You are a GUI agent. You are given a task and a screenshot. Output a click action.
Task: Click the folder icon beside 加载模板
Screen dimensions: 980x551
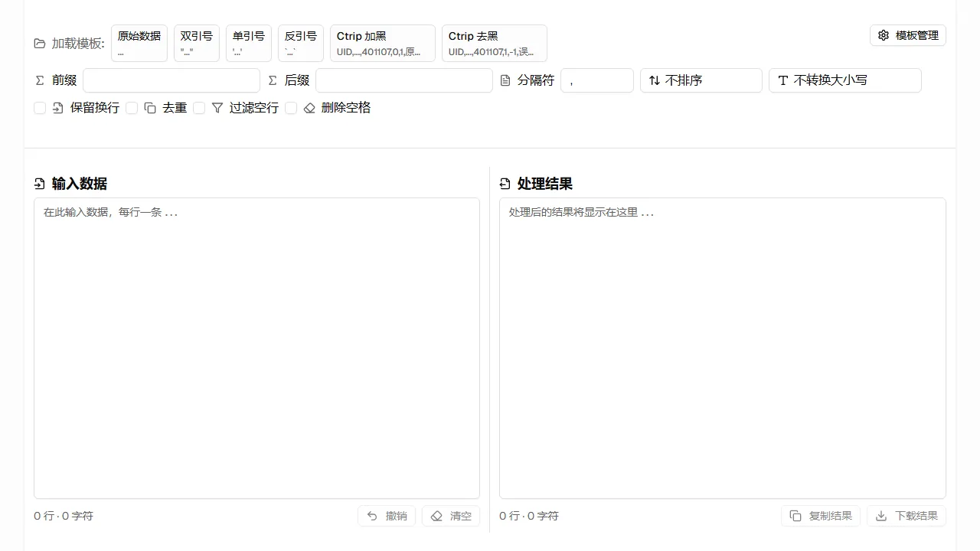tap(39, 44)
